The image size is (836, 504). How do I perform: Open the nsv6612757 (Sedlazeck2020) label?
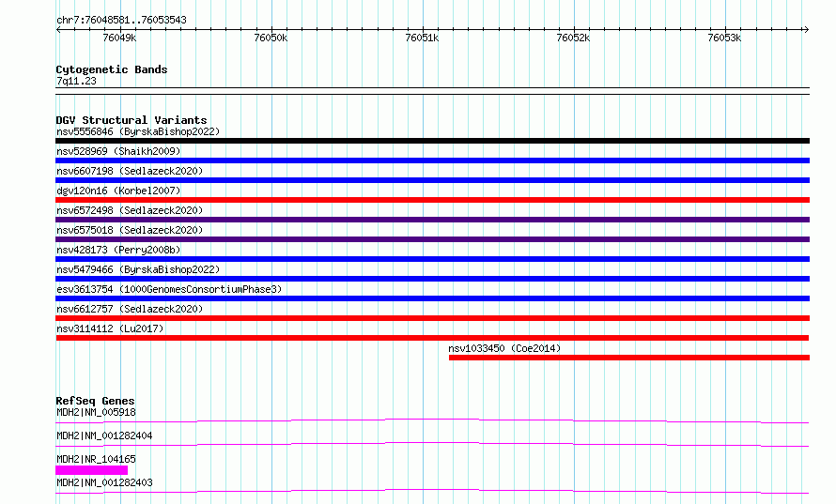tap(130, 309)
